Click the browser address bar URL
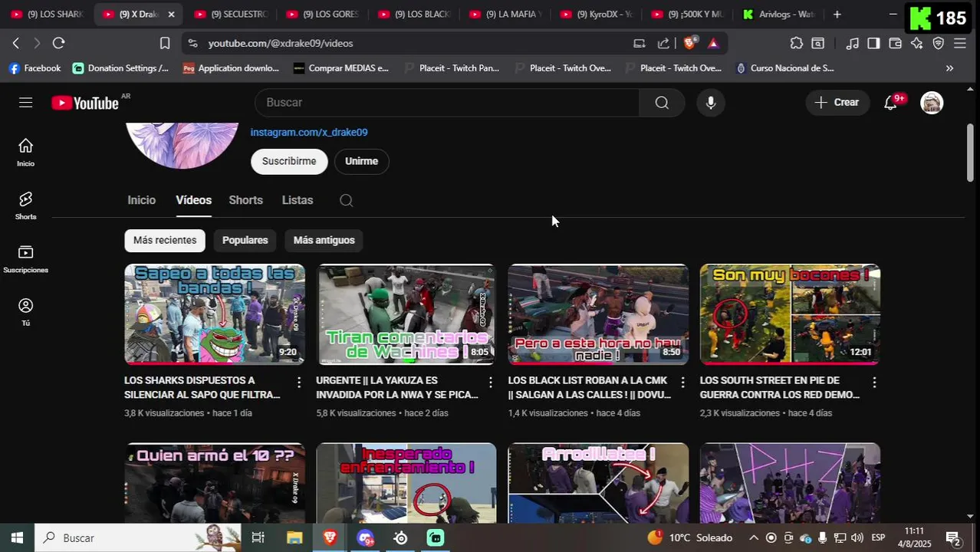 tap(281, 44)
